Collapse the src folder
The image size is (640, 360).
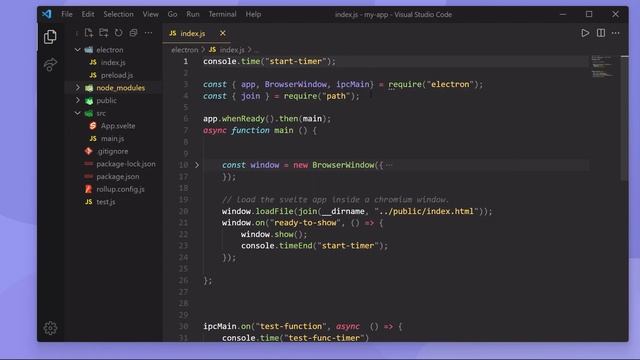tap(78, 113)
